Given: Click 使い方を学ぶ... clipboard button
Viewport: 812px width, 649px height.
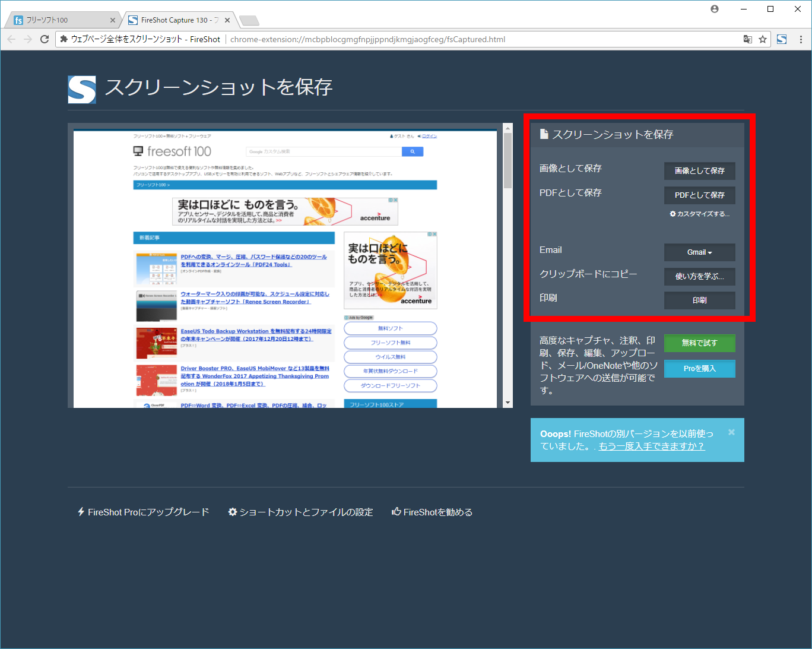Looking at the screenshot, I should tap(699, 277).
